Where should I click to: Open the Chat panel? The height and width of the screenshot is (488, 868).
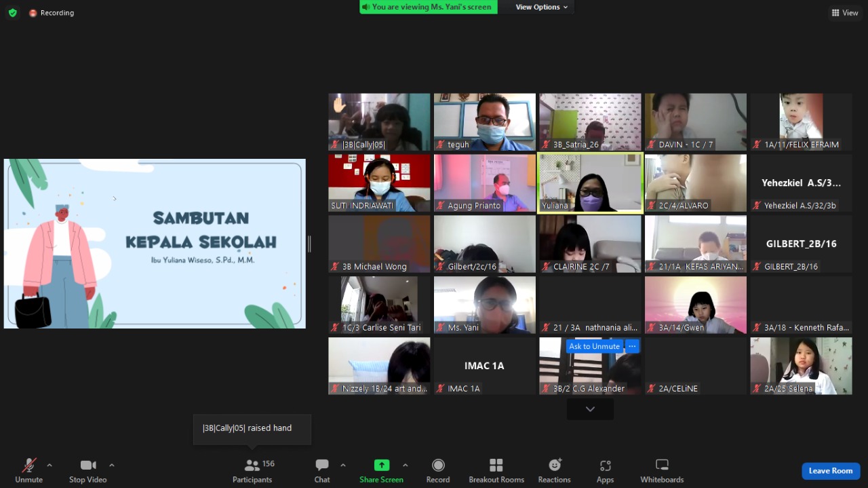point(322,470)
